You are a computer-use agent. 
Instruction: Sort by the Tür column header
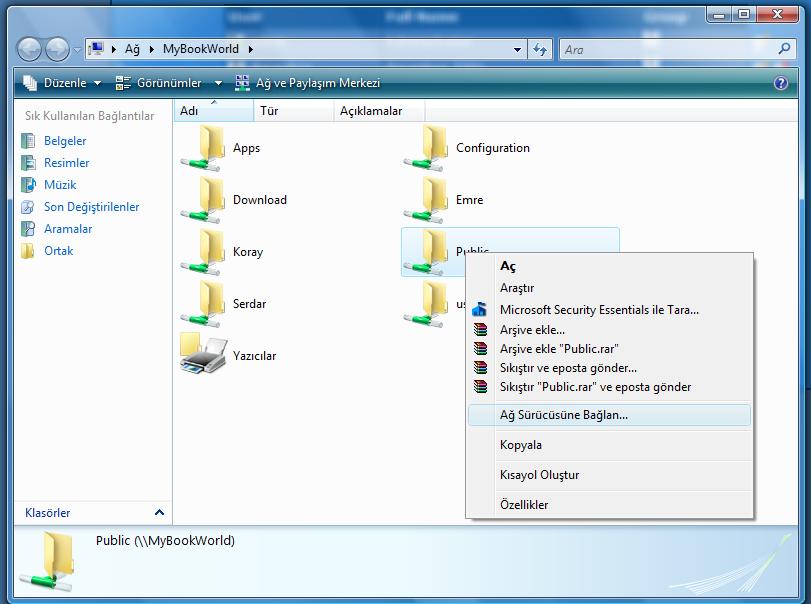294,111
